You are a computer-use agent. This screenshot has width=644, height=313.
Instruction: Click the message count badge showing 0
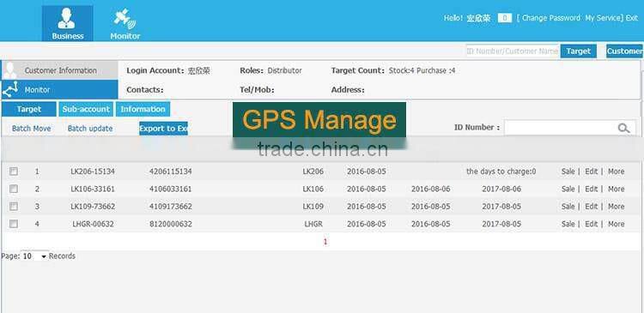505,18
